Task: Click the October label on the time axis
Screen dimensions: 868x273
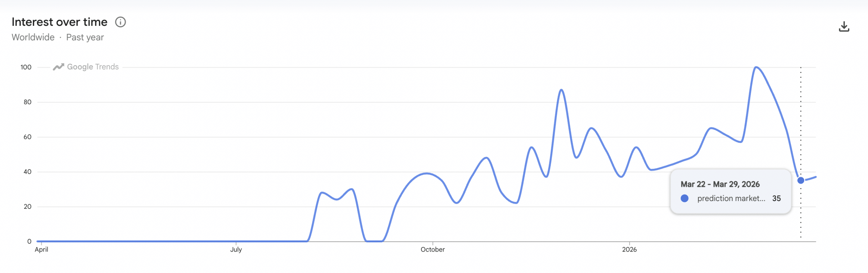Action: pos(433,250)
